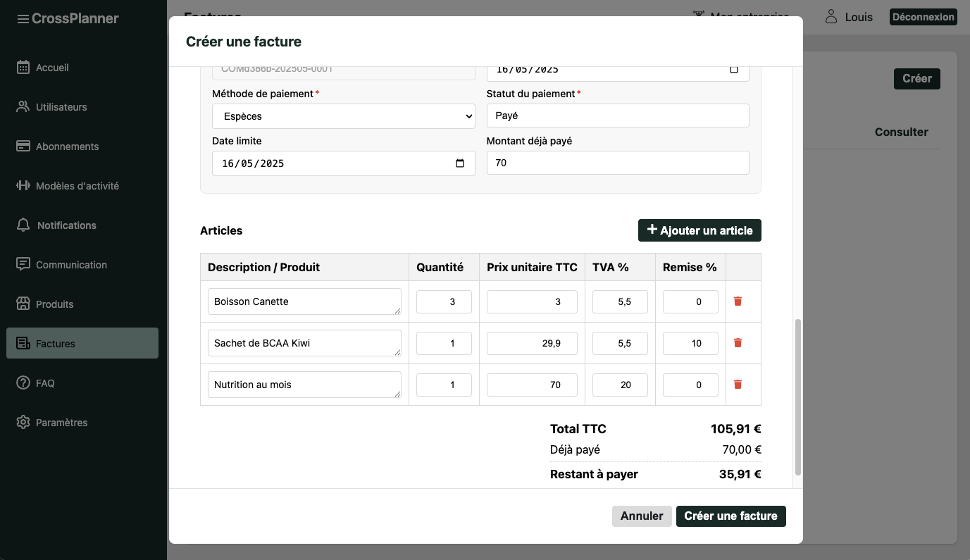Viewport: 970px width, 560px height.
Task: Open calendar picker for Date limite
Action: pyautogui.click(x=460, y=163)
